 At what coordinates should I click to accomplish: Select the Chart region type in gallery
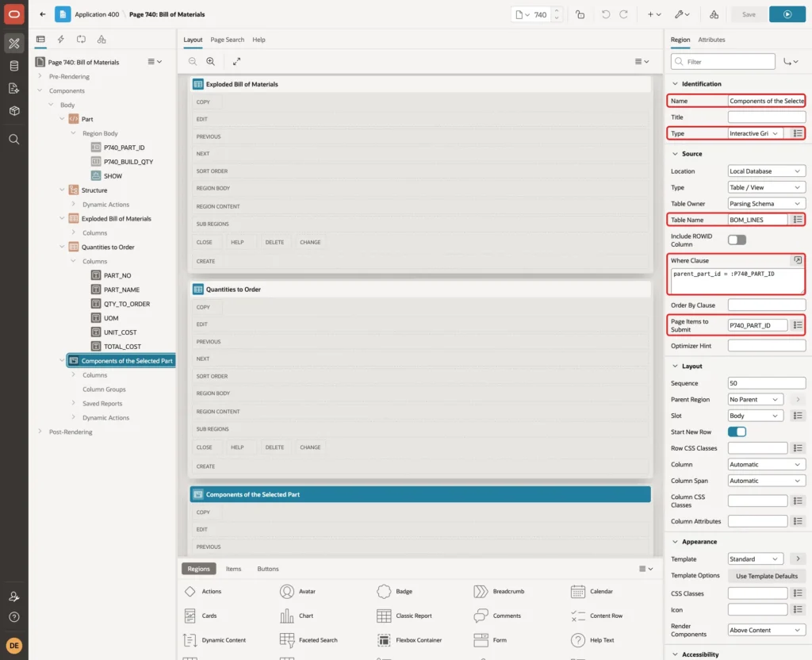click(297, 616)
